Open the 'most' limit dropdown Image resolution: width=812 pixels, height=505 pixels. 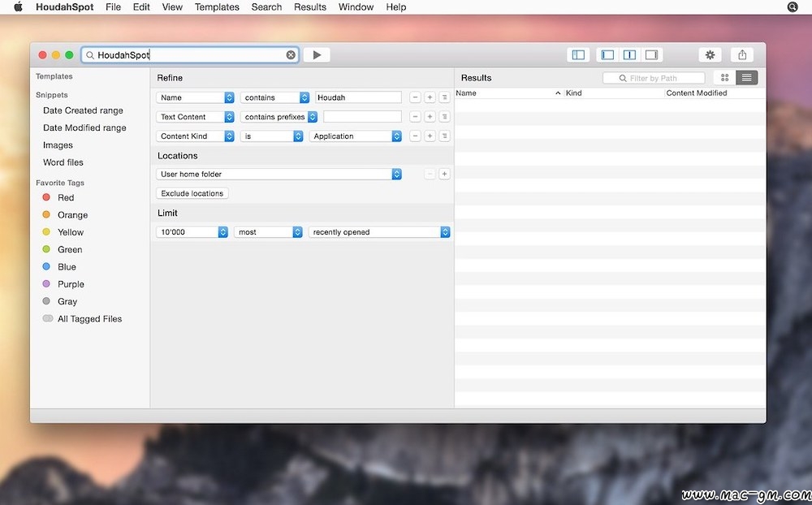click(268, 232)
